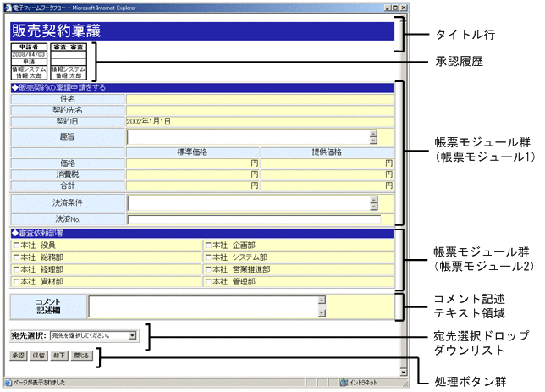Click the Internet Explorer icon in title bar
545x392 pixels.
[x=8, y=8]
